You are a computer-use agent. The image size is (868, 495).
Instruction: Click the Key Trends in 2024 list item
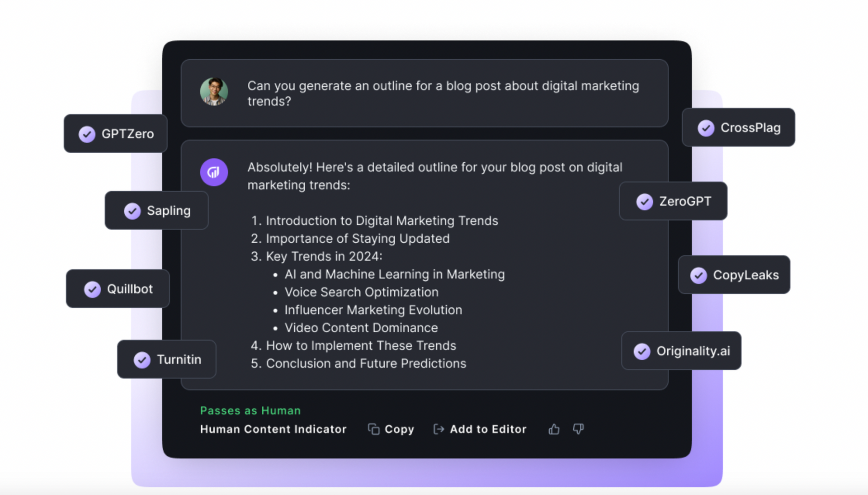(x=316, y=256)
